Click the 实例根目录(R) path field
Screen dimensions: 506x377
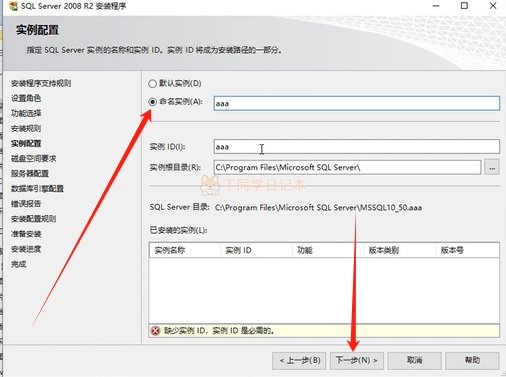pos(347,167)
